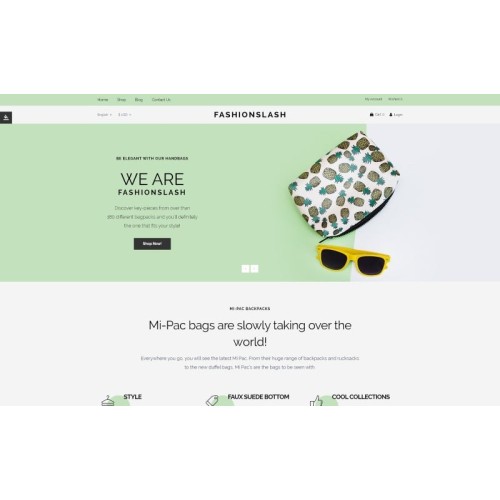Advance to next slide with right arrow

[254, 269]
